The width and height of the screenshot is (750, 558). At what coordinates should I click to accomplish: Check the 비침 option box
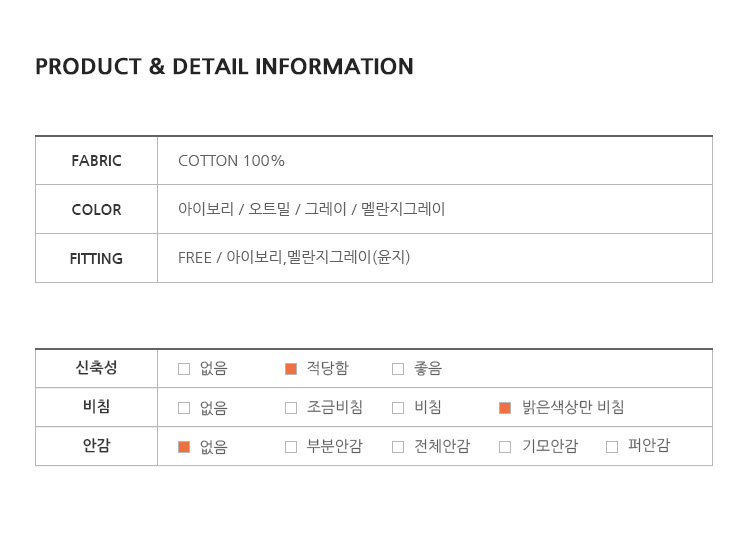(x=398, y=408)
